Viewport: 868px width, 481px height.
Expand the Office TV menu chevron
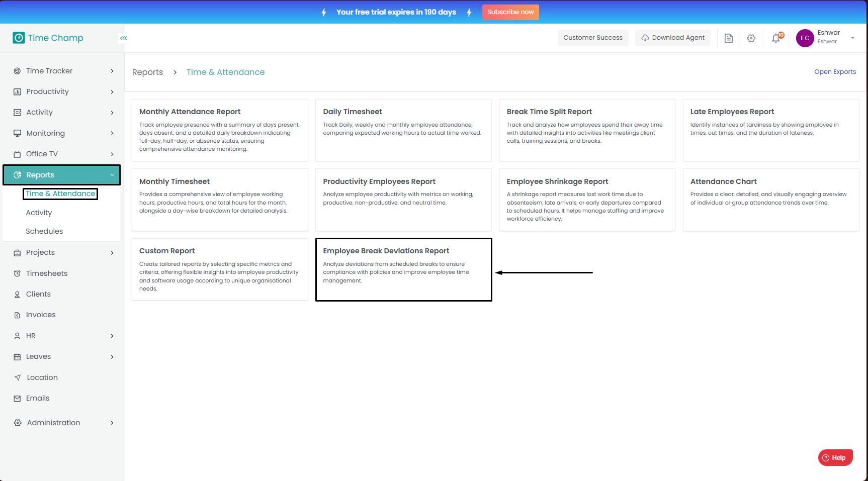tap(112, 154)
